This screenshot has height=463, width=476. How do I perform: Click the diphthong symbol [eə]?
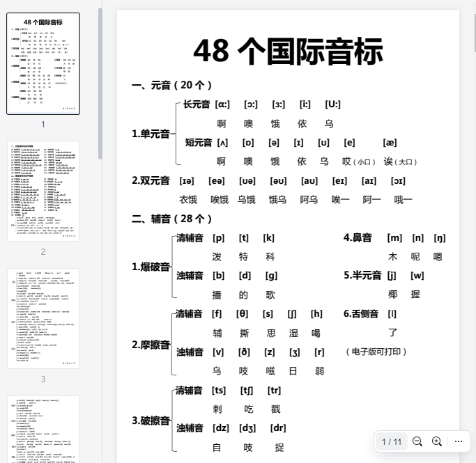217,181
